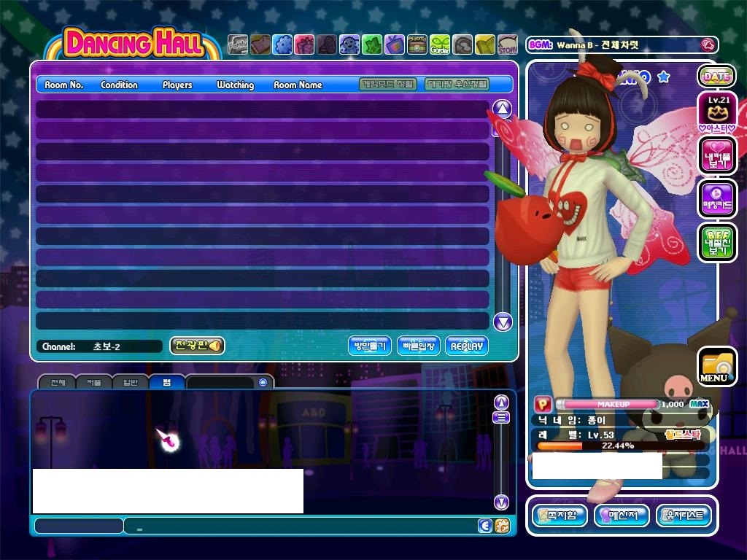Open the gear icon beside chat input
This screenshot has height=560, width=747.
[502, 525]
